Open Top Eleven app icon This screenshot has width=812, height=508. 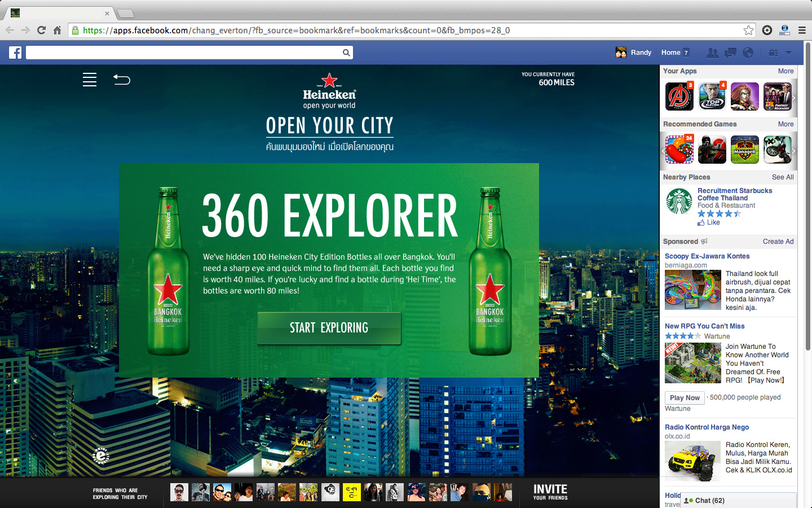(712, 97)
